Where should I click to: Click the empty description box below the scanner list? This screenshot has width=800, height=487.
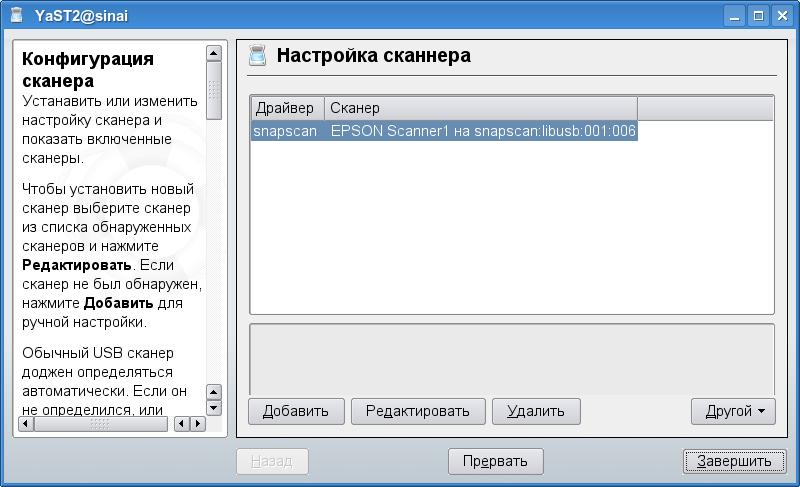tap(512, 359)
